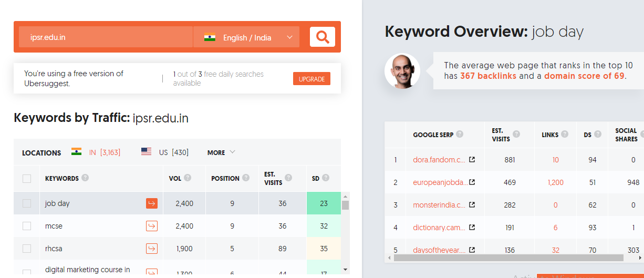Image resolution: width=644 pixels, height=278 pixels.
Task: Click the India flag in language selector
Action: tap(210, 37)
